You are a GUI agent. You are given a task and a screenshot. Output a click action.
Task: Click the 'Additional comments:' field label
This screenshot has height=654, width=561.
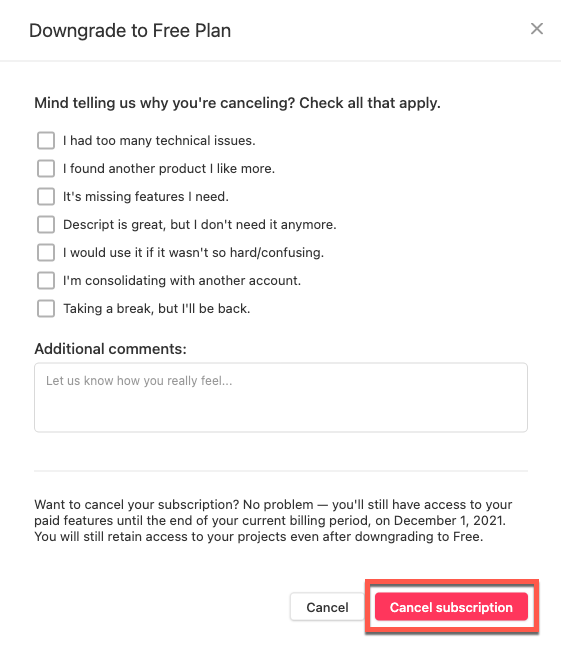point(111,349)
